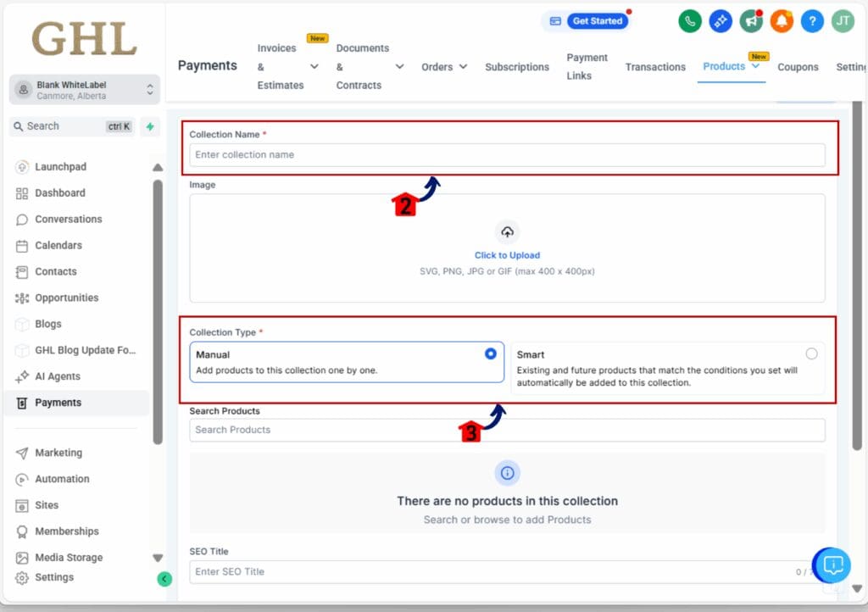The height and width of the screenshot is (612, 868).
Task: Click the Get Started button
Action: [x=597, y=21]
